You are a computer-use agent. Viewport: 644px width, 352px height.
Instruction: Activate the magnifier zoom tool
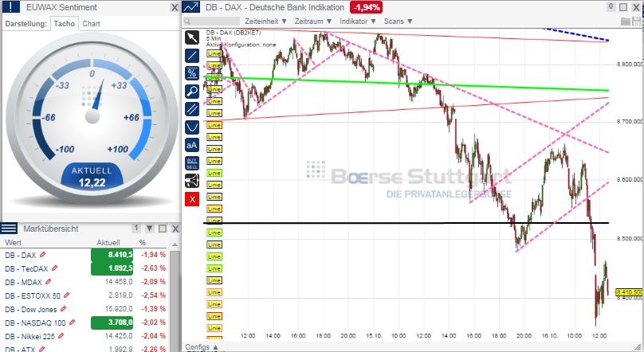pyautogui.click(x=192, y=91)
